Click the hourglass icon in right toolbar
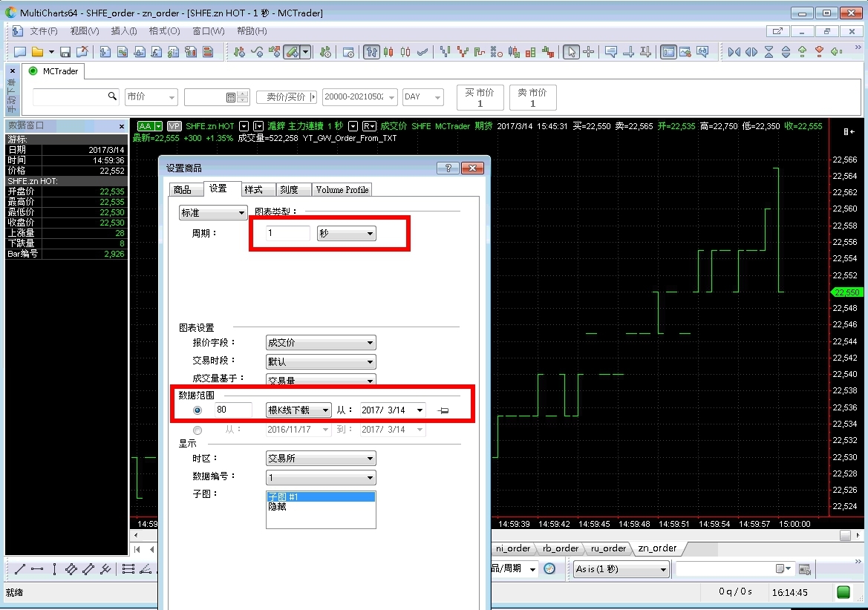 [769, 52]
